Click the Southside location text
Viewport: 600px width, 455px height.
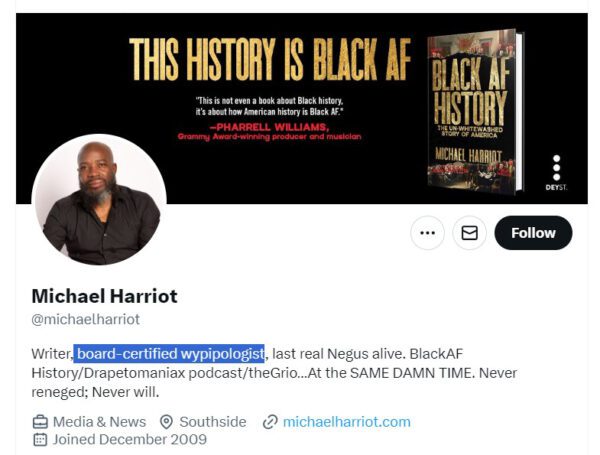[x=213, y=422]
